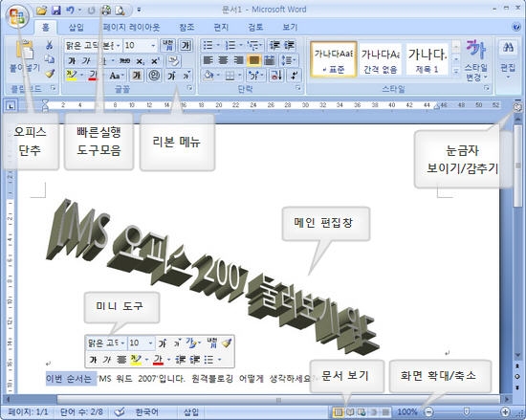
Task: Open the font dialog launcher in the 글꼴 group
Action: click(190, 89)
